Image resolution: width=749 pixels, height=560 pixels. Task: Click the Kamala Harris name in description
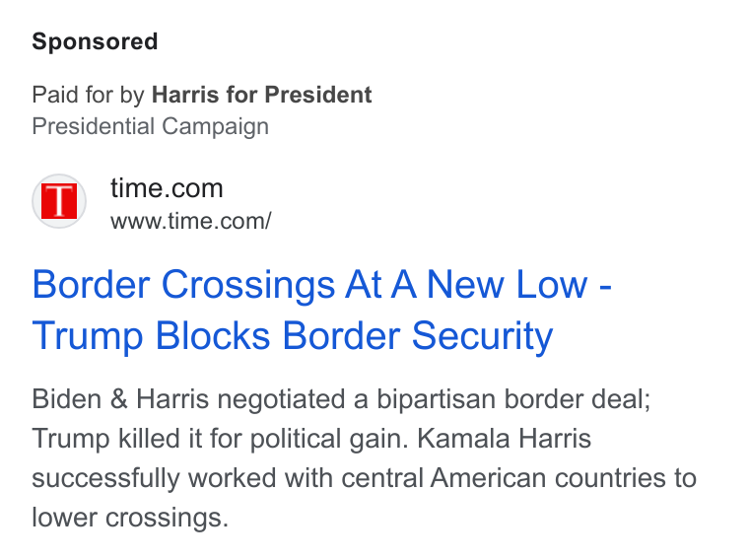coord(505,438)
